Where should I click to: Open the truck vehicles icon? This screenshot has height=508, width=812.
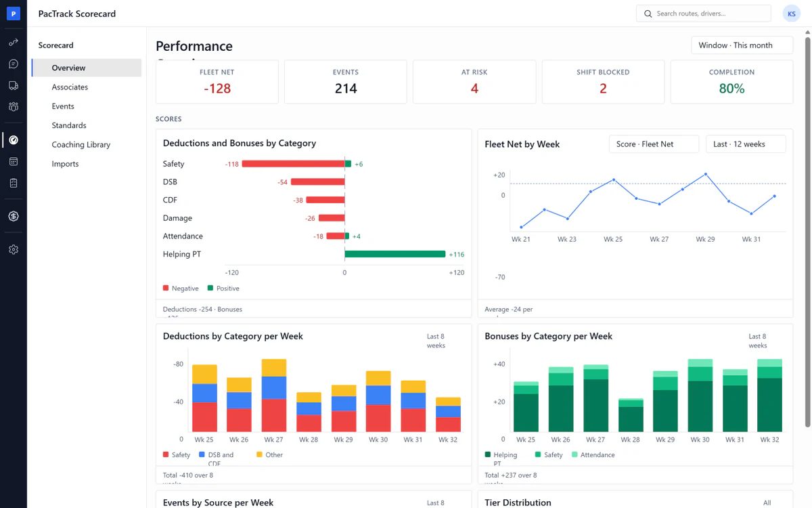pyautogui.click(x=14, y=86)
